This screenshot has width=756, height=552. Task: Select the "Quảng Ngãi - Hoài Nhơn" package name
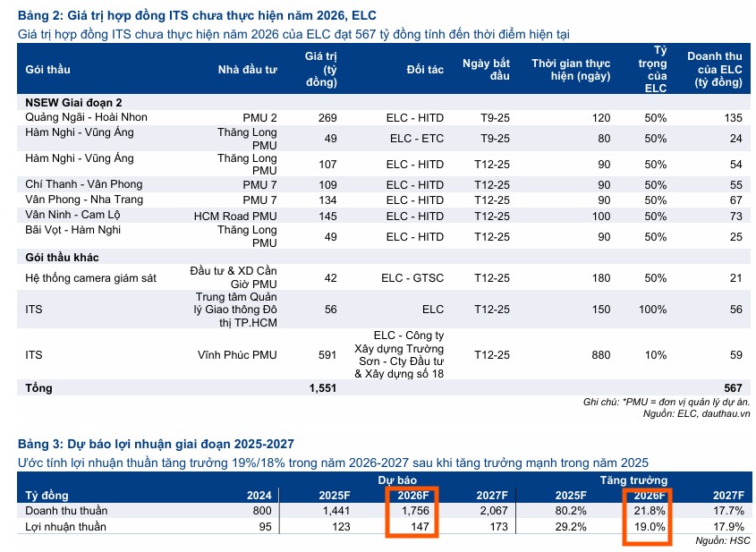click(86, 117)
